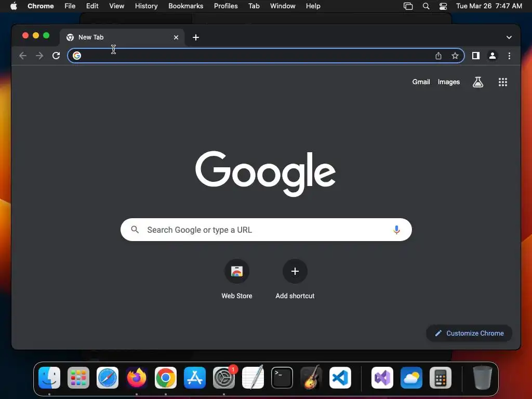Open Terminal from the dock
The image size is (532, 399).
282,377
